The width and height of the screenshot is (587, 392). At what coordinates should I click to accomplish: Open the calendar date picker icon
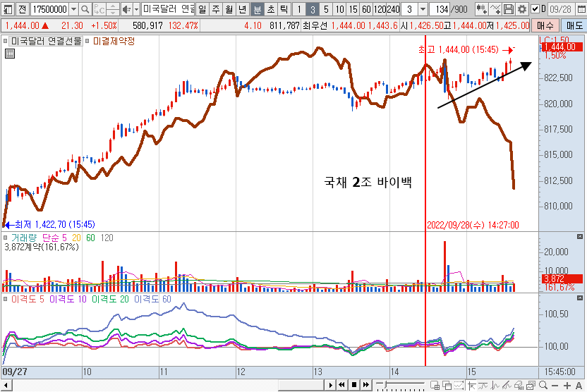[x=581, y=9]
